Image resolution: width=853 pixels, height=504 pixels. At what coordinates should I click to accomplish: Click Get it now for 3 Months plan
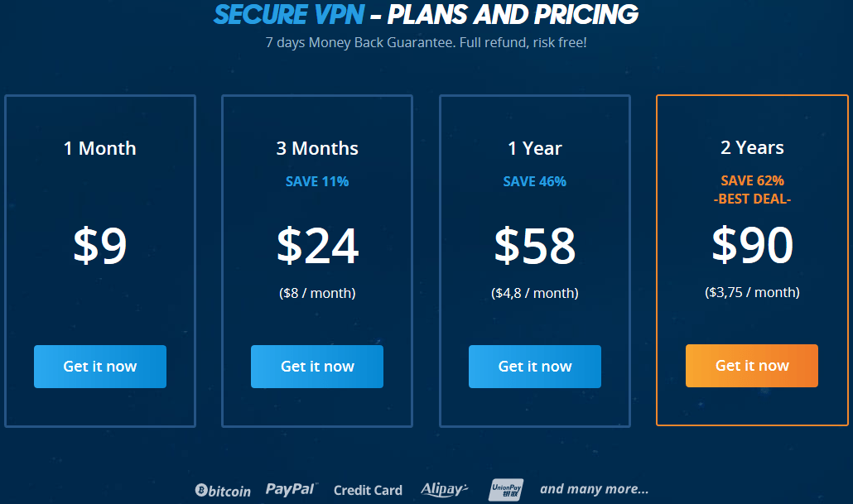317,366
